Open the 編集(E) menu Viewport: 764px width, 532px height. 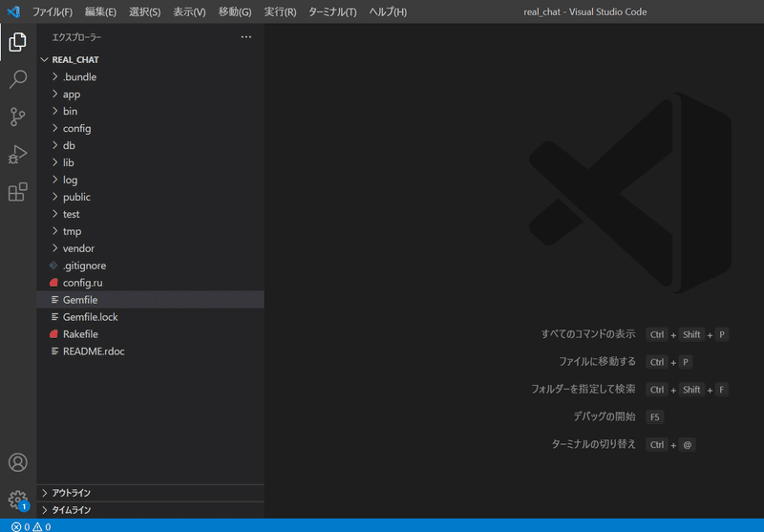click(x=100, y=11)
